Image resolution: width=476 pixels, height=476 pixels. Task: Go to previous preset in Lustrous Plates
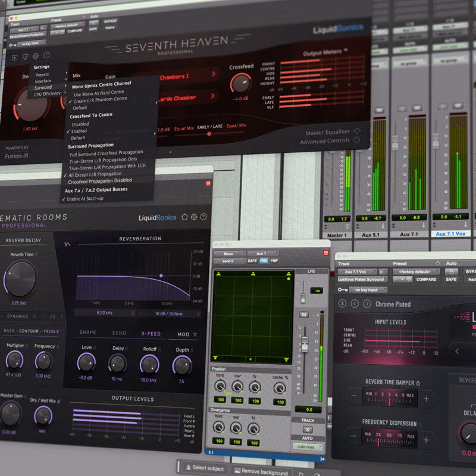pyautogui.click(x=355, y=303)
